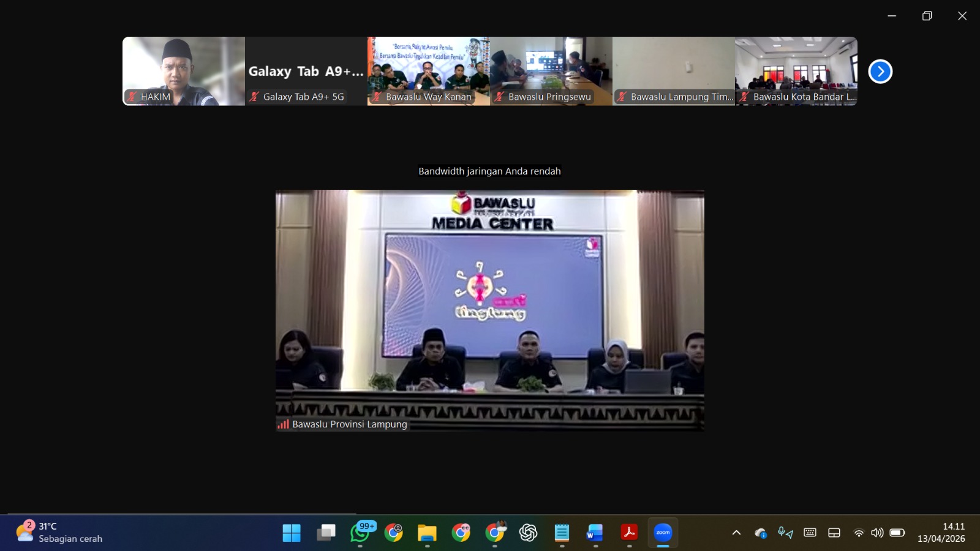Open File Explorer from the taskbar
980x551 pixels.
[x=427, y=533]
